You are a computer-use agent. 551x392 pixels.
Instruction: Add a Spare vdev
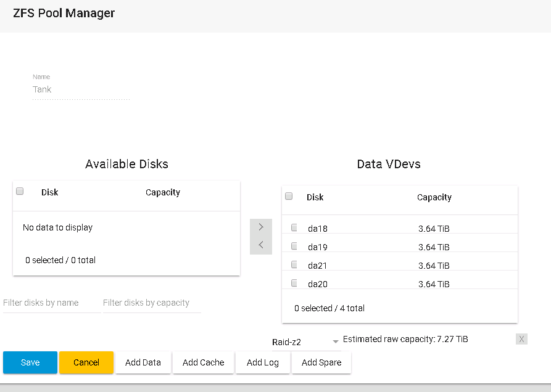pos(321,362)
